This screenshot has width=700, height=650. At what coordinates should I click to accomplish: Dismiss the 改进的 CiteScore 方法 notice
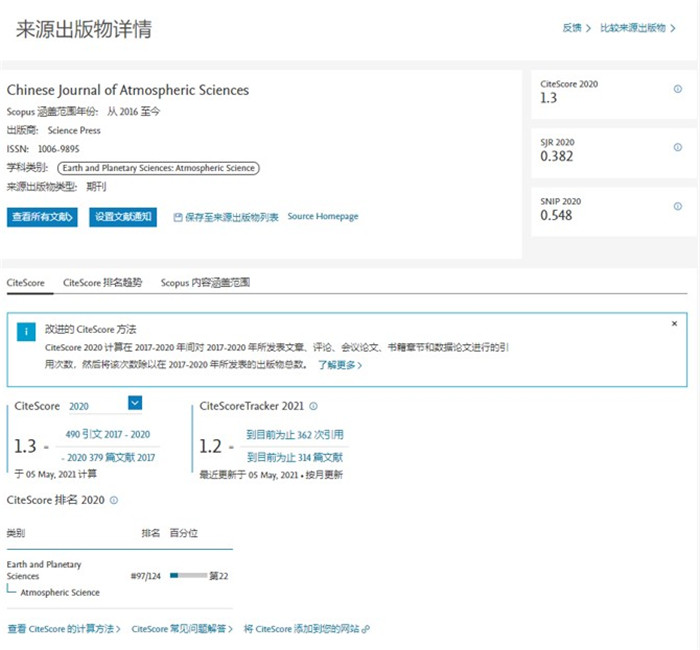point(674,324)
